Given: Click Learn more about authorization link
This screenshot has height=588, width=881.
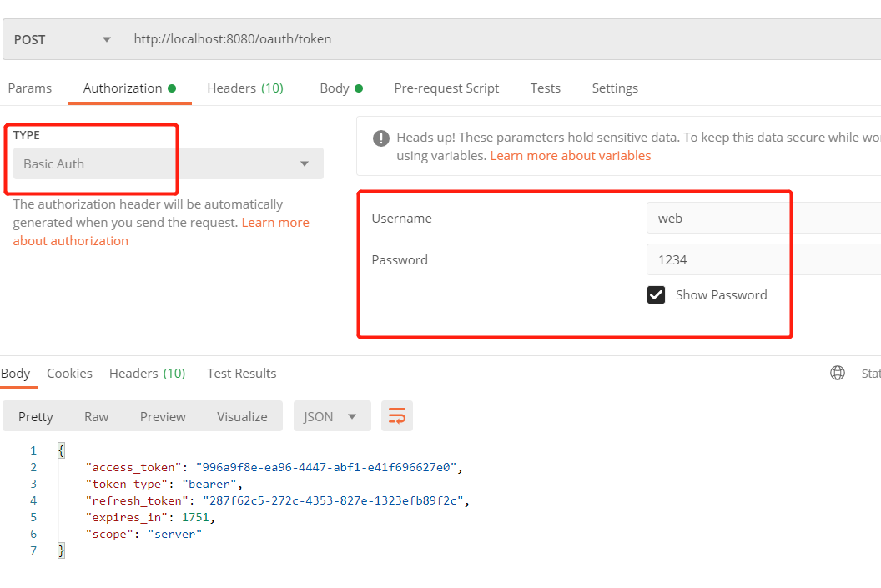Looking at the screenshot, I should [x=161, y=231].
